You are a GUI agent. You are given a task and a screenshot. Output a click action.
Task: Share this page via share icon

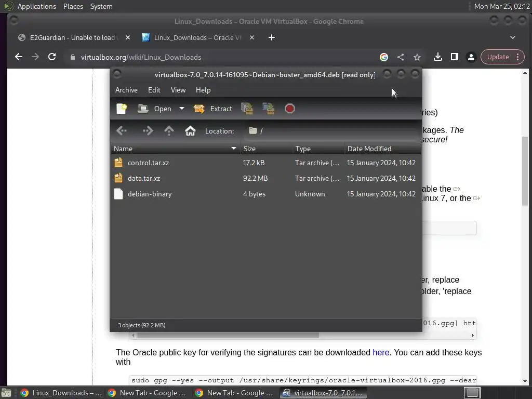pos(401,57)
